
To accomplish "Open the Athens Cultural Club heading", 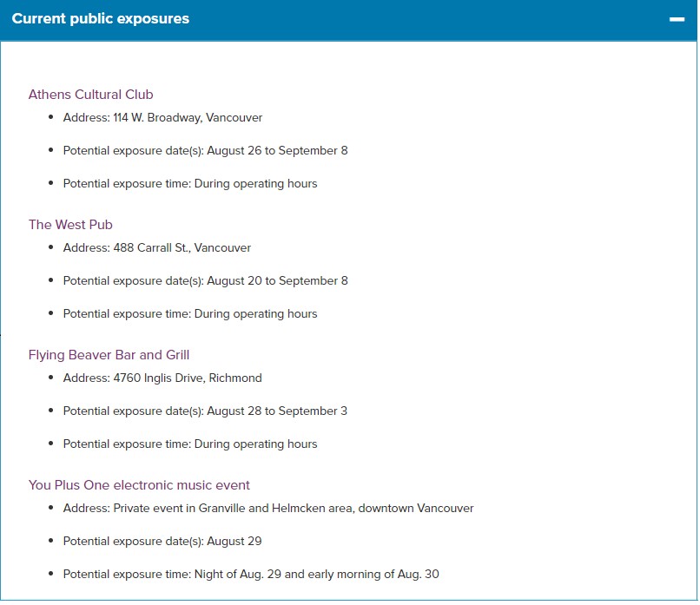I will coord(90,95).
